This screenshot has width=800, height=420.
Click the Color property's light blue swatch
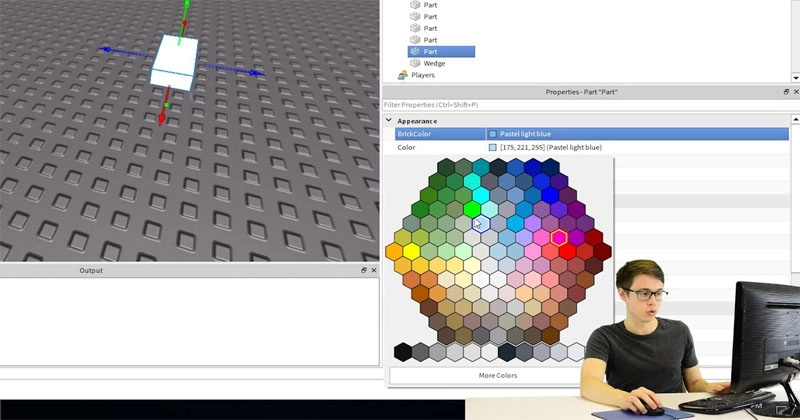(492, 147)
